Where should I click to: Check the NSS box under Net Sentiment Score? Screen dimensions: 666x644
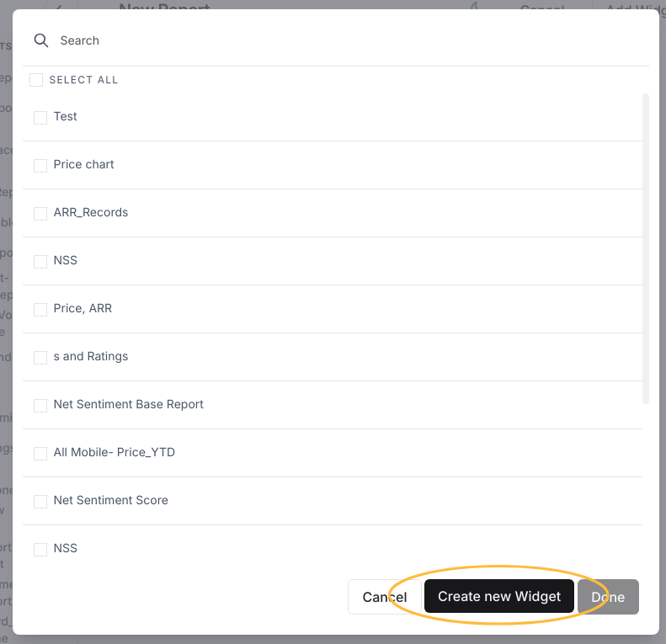[40, 550]
